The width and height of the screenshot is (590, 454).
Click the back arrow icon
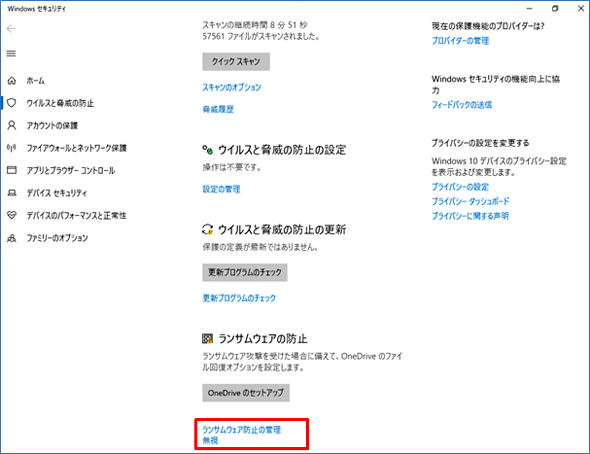pos(11,29)
